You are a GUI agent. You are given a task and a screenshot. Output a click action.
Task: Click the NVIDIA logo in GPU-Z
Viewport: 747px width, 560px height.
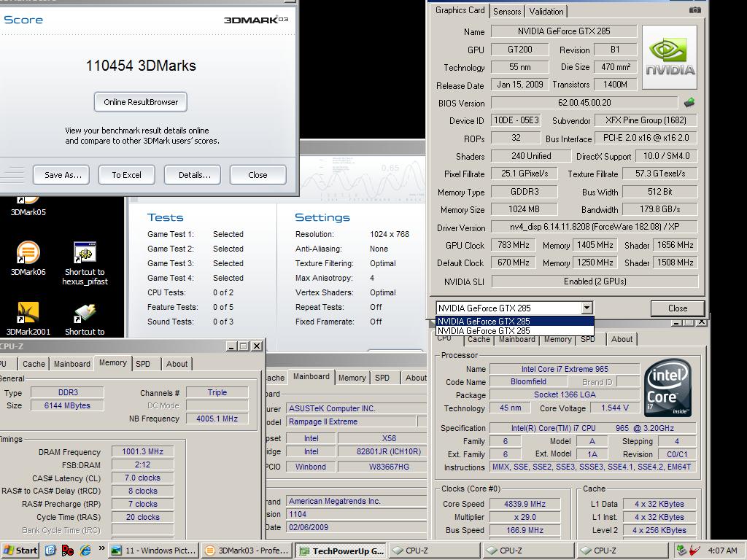[670, 57]
